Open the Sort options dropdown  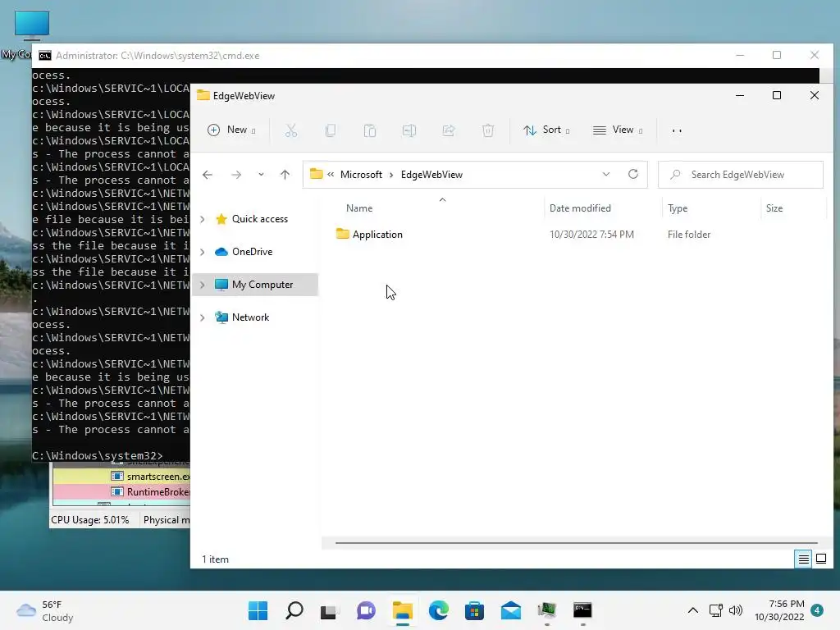tap(546, 130)
